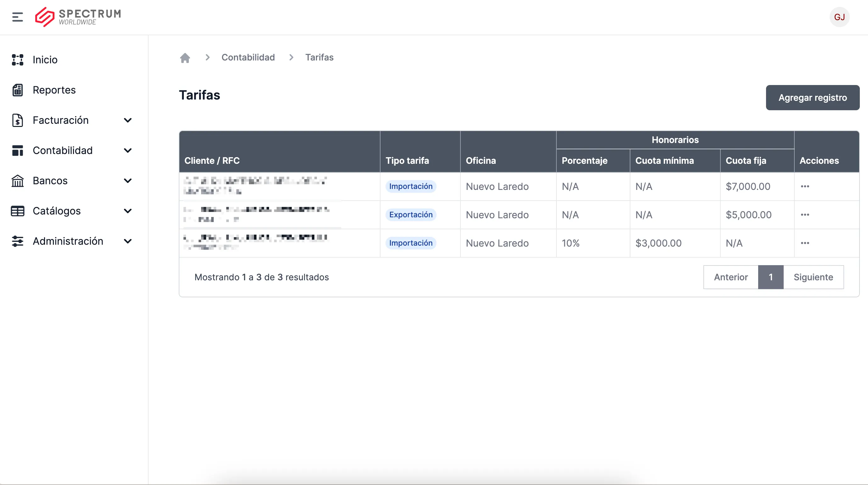Click the Spectrum Worldwide logo
This screenshot has width=868, height=485.
(78, 17)
